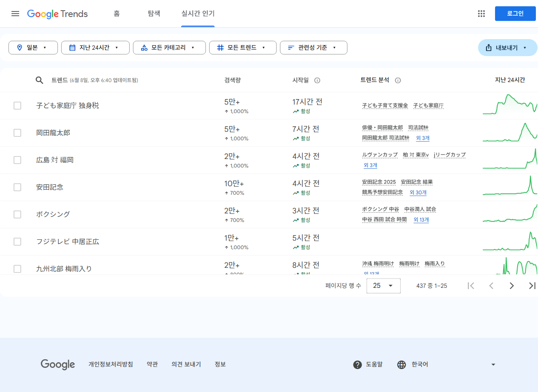538x392 pixels.
Task: Click the 지난 24시간 column header
Action: pyautogui.click(x=510, y=80)
